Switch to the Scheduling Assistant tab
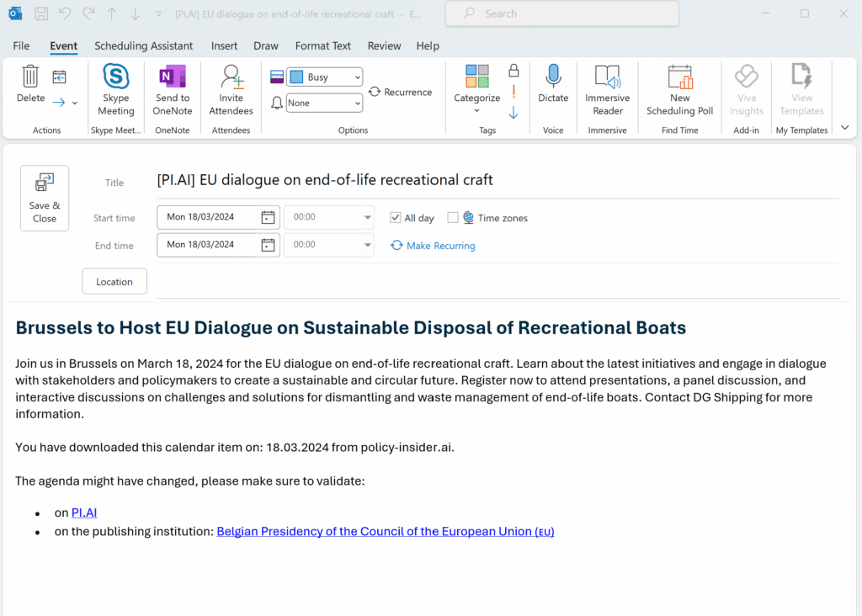 [x=143, y=45]
